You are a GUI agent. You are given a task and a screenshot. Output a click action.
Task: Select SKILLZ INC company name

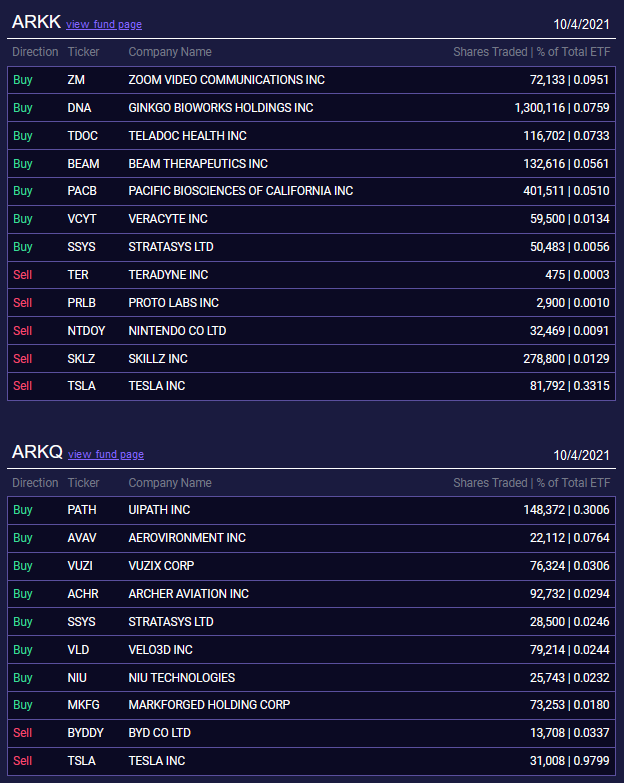click(x=158, y=358)
